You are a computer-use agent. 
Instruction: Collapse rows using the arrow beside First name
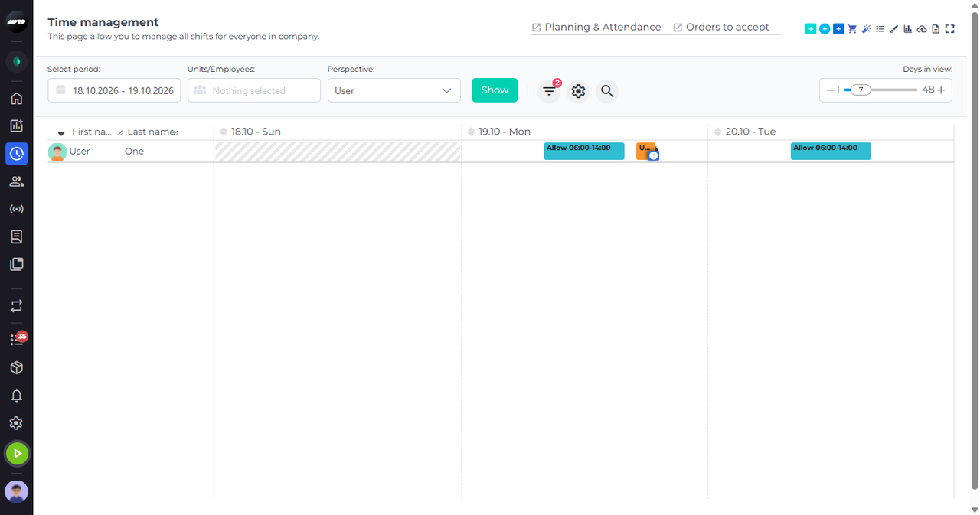pyautogui.click(x=61, y=133)
